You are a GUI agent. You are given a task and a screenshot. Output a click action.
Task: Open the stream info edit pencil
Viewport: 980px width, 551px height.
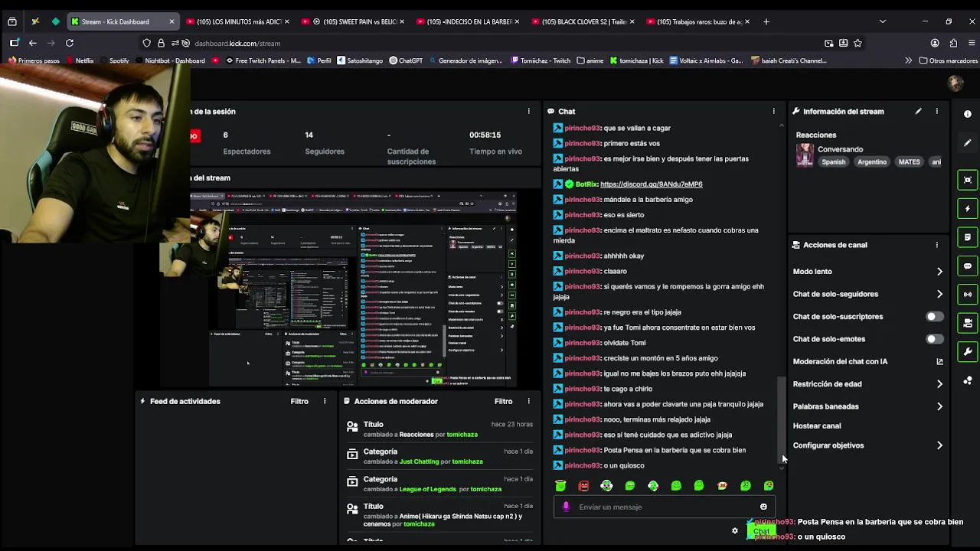point(918,111)
